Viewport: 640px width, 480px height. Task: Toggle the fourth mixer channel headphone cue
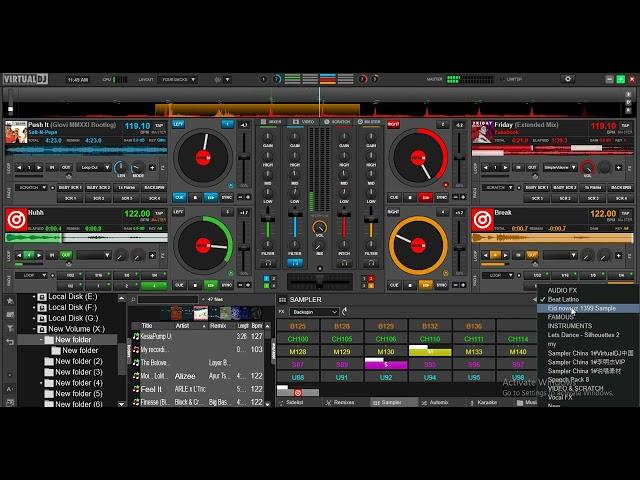point(371,263)
